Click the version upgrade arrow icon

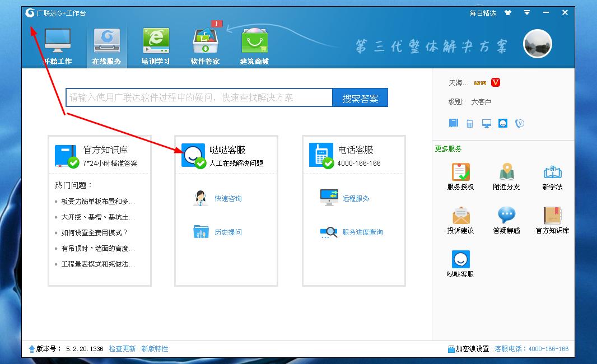[31, 348]
